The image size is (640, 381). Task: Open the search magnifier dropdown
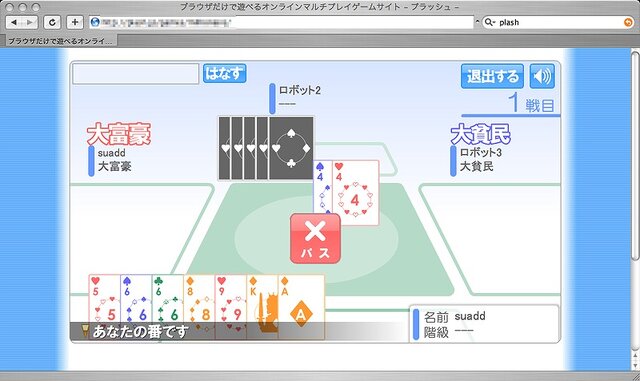click(489, 22)
